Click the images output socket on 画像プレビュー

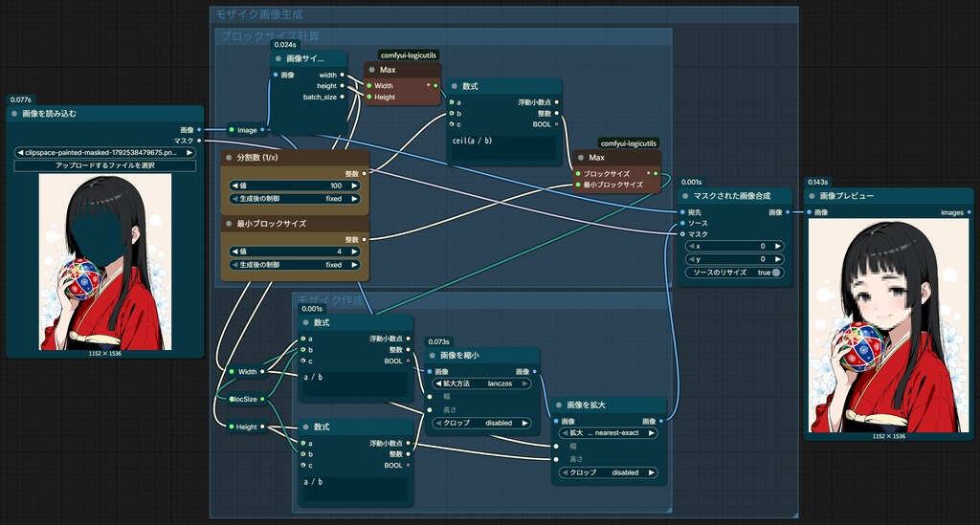[x=969, y=213]
